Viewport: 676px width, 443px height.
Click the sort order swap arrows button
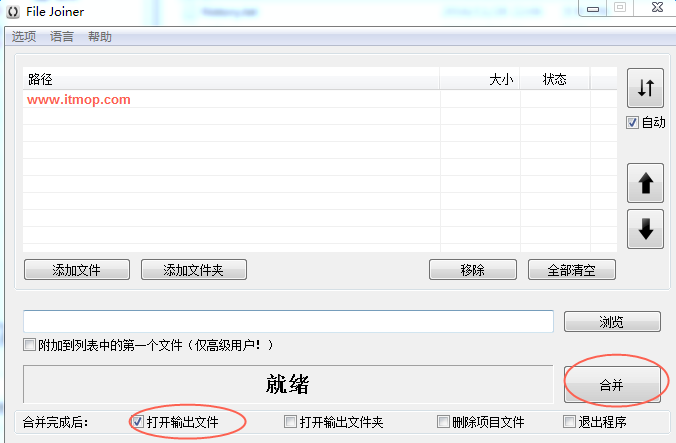point(645,88)
